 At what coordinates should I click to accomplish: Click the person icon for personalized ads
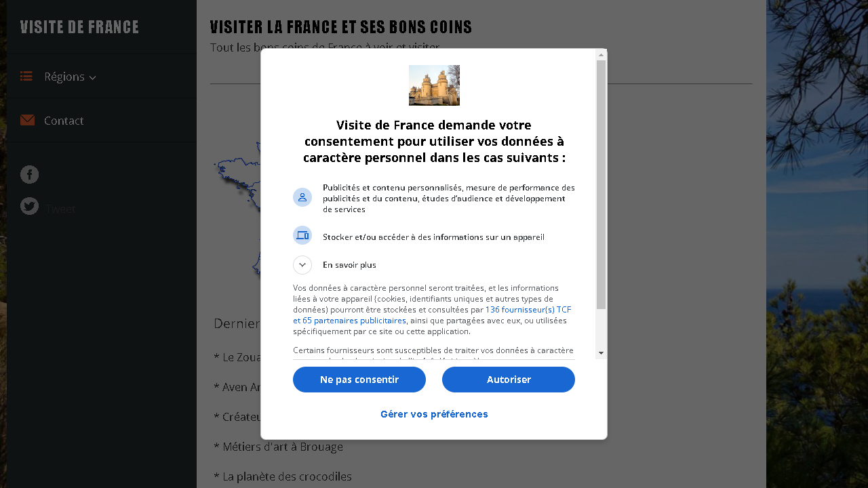tap(302, 197)
